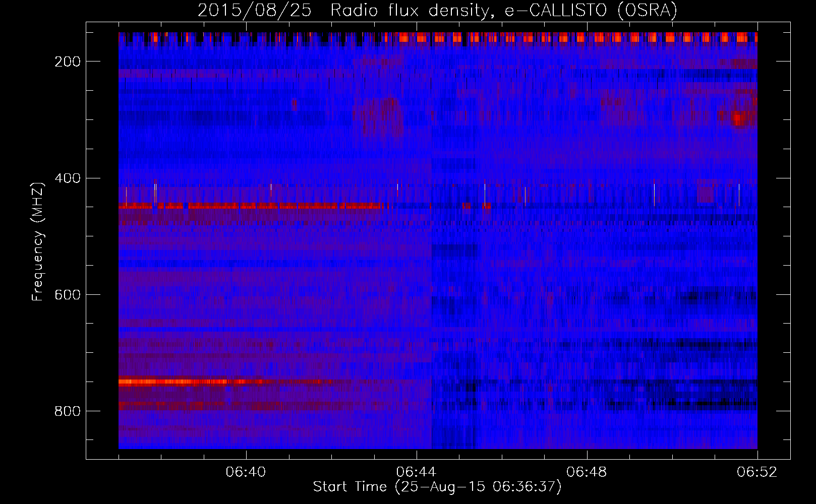The height and width of the screenshot is (504, 816).
Task: Click the plot title "2015/08/25 Radio flux density, e-CALLISTO (OSRA)"
Action: tap(437, 11)
